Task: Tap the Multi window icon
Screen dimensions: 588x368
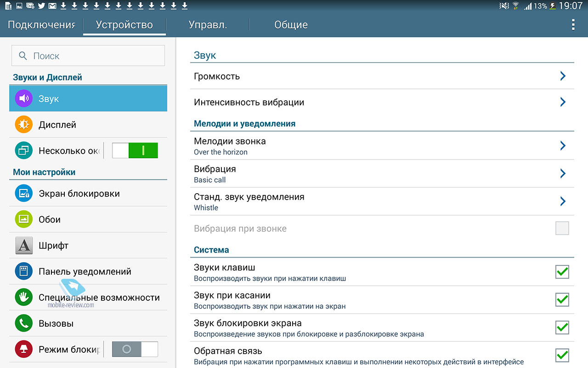Action: [23, 150]
